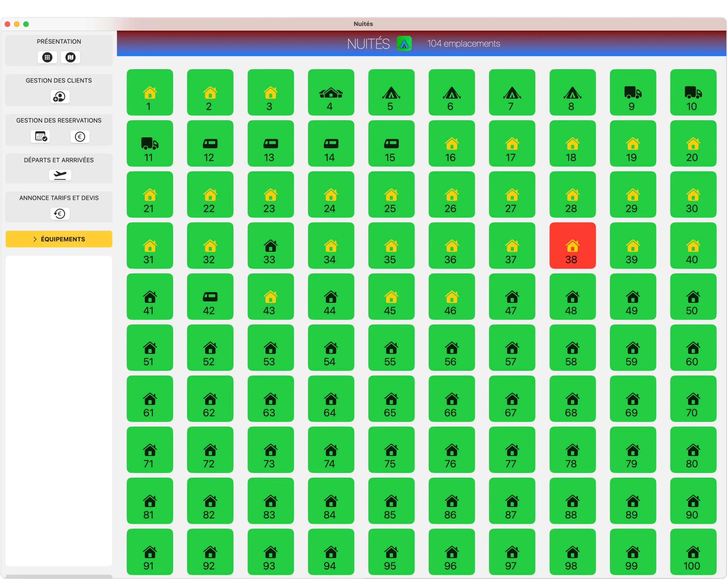The height and width of the screenshot is (579, 728).
Task: Select house pitch 82
Action: (210, 501)
